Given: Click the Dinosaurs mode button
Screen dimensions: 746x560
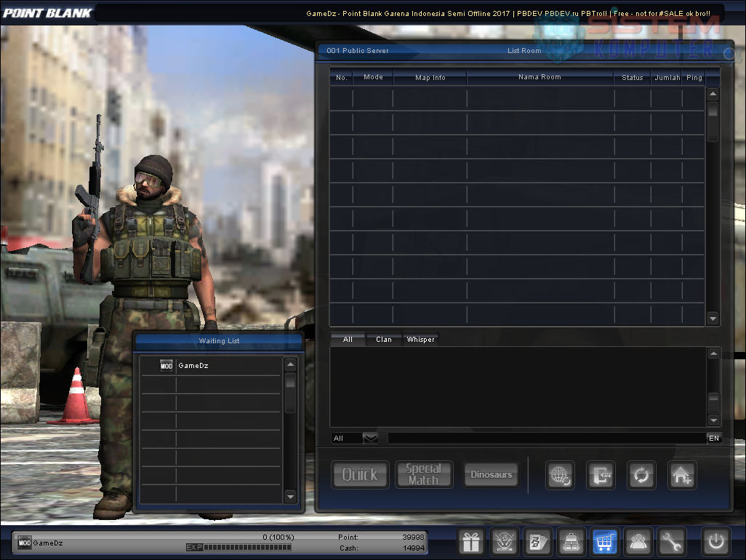Looking at the screenshot, I should 491,474.
